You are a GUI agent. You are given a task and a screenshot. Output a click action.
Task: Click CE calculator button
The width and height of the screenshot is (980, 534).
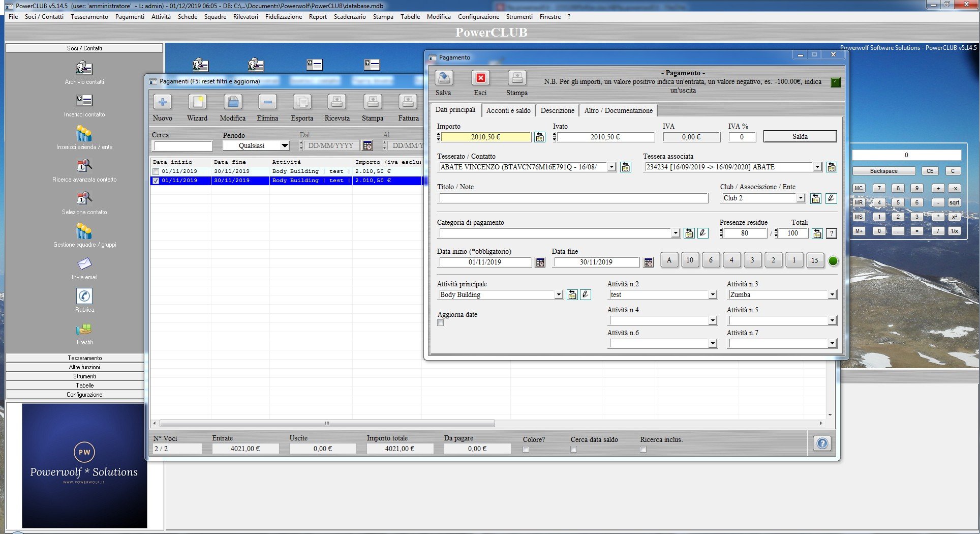coord(930,171)
